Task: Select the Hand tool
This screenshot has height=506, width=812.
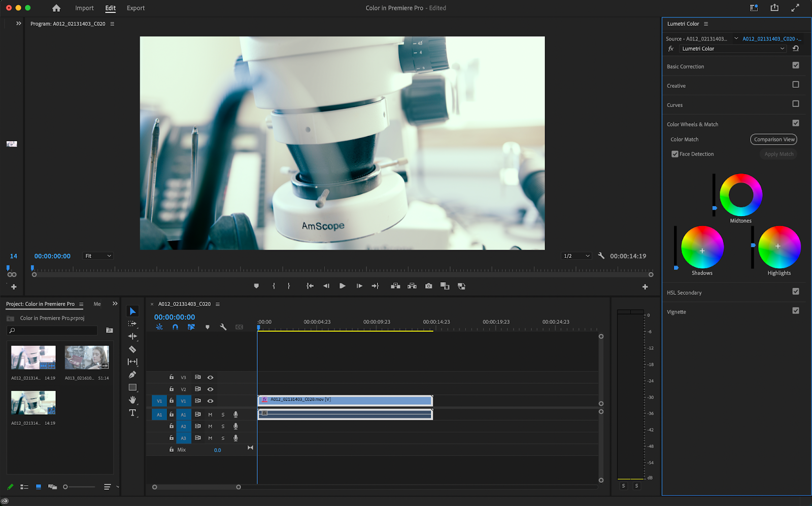Action: [x=132, y=400]
